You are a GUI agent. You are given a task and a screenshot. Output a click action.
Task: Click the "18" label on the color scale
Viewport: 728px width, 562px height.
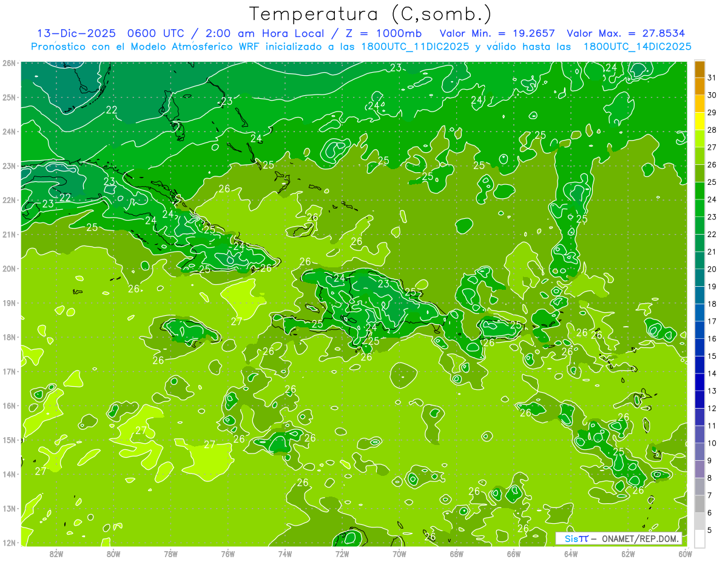pyautogui.click(x=712, y=304)
